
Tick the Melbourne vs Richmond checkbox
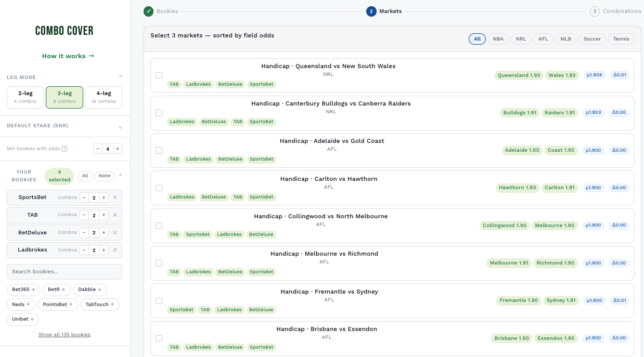pyautogui.click(x=159, y=263)
